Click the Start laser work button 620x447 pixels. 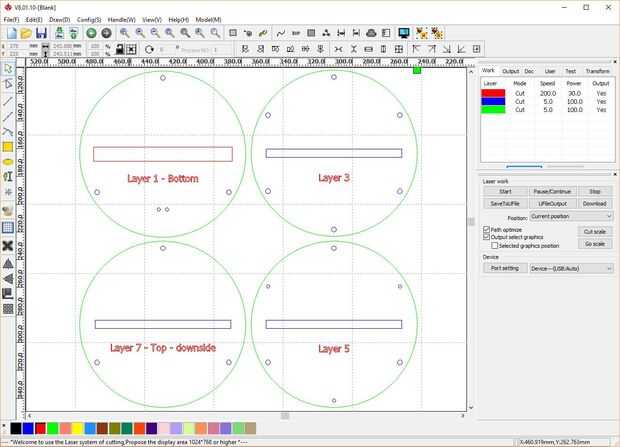coord(505,191)
